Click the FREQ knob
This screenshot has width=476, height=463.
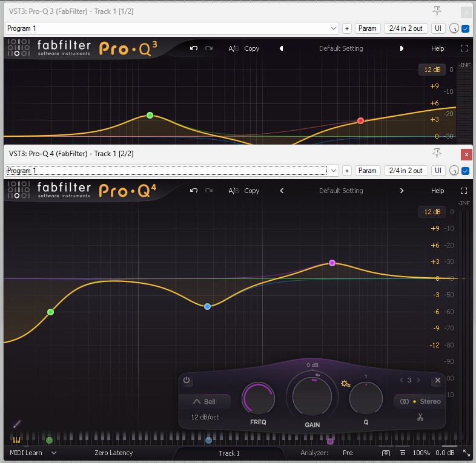(x=258, y=398)
